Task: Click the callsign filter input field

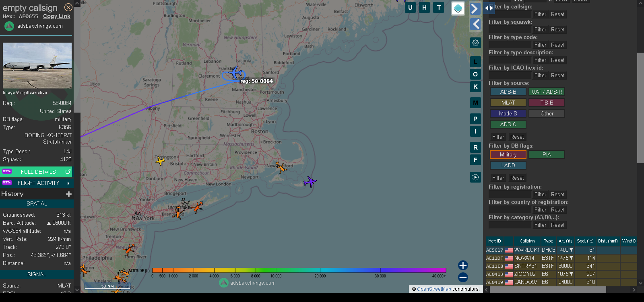Action: pyautogui.click(x=510, y=14)
